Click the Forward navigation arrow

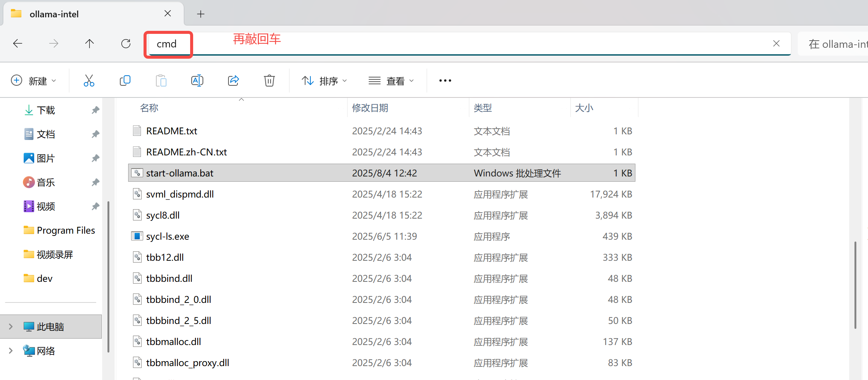pos(54,44)
